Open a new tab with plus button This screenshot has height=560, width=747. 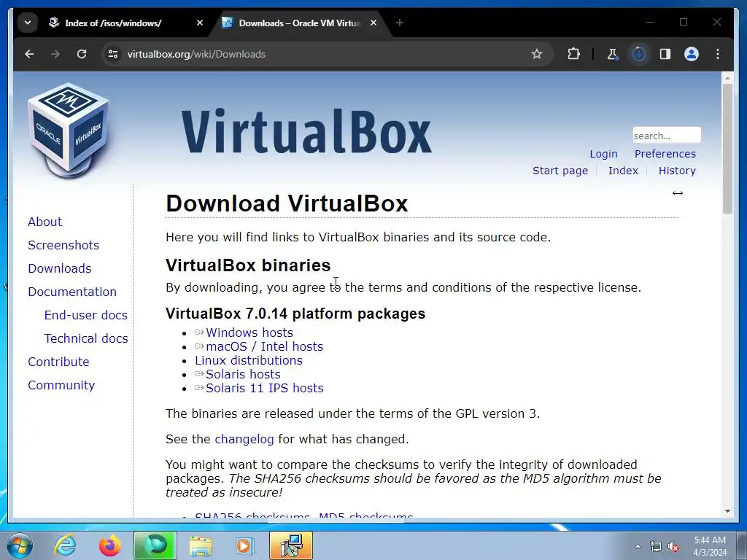(x=400, y=23)
